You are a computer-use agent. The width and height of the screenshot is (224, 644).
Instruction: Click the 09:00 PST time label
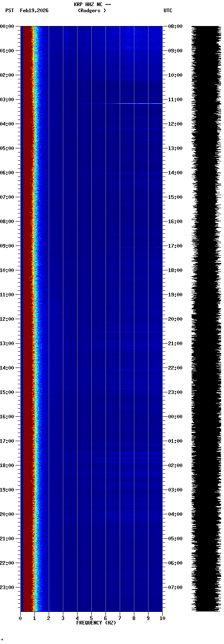pos(7,246)
